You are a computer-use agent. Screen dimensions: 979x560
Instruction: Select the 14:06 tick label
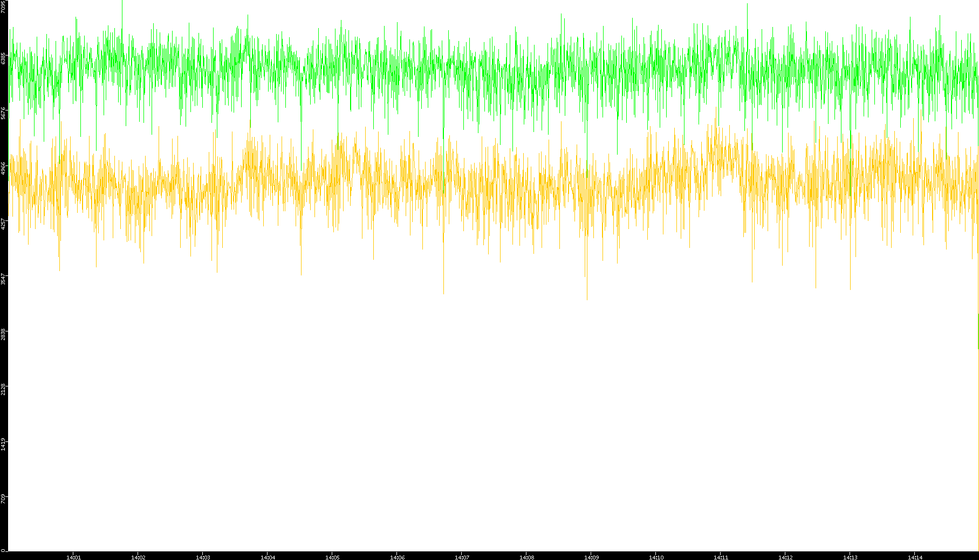(x=397, y=557)
